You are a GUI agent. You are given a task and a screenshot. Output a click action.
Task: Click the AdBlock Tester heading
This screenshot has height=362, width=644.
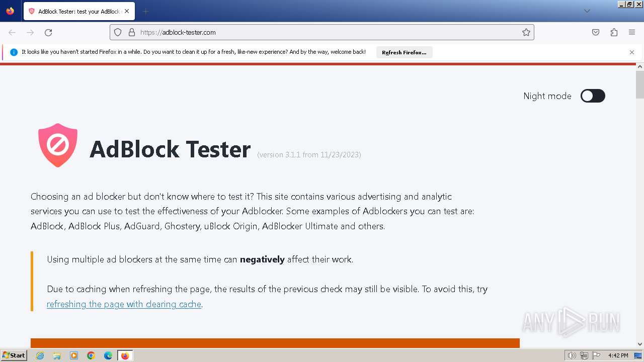(x=170, y=149)
